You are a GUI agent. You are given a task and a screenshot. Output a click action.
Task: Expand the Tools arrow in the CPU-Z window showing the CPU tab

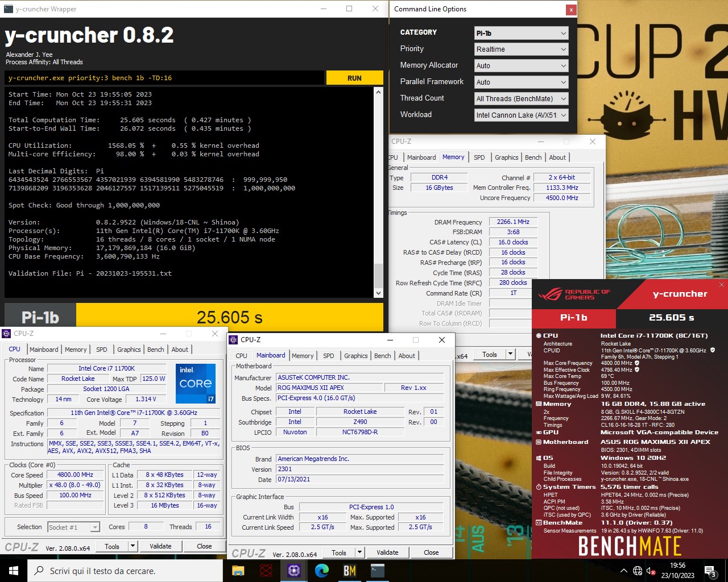(133, 546)
